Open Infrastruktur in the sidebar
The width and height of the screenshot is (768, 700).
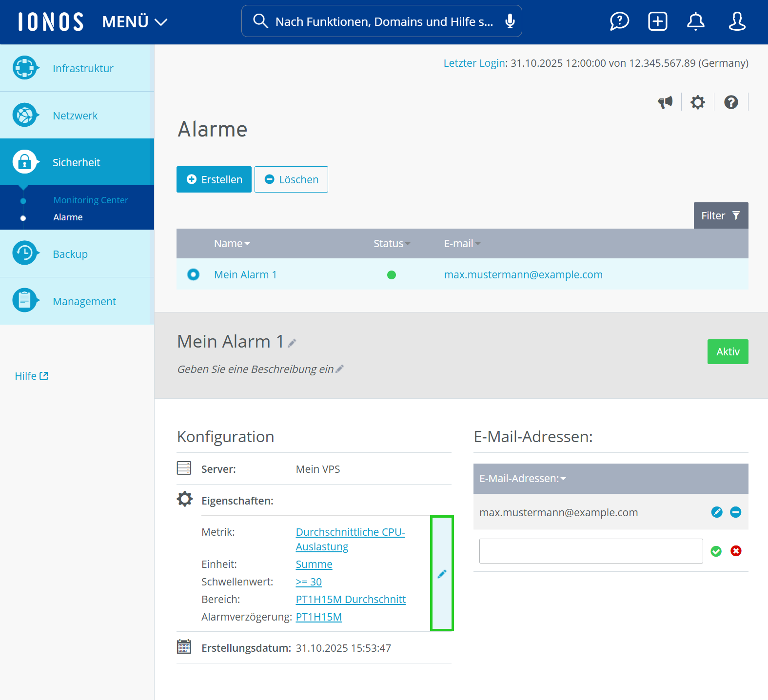(77, 68)
